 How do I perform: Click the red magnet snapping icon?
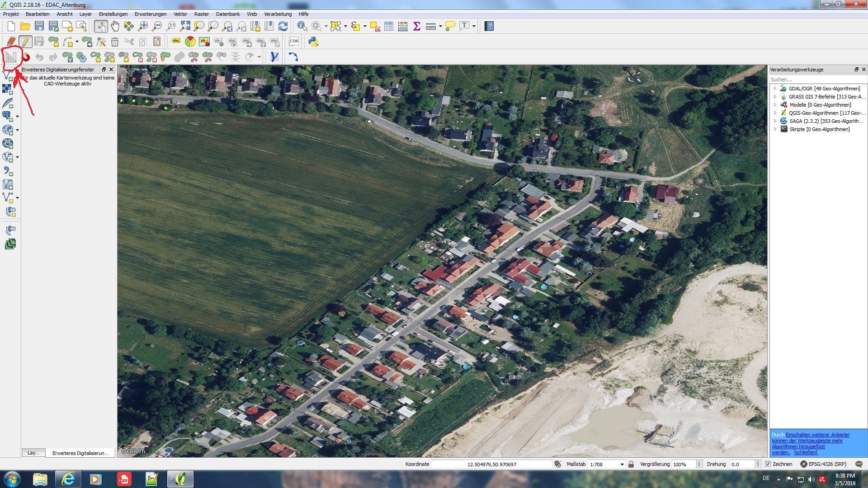pos(26,57)
